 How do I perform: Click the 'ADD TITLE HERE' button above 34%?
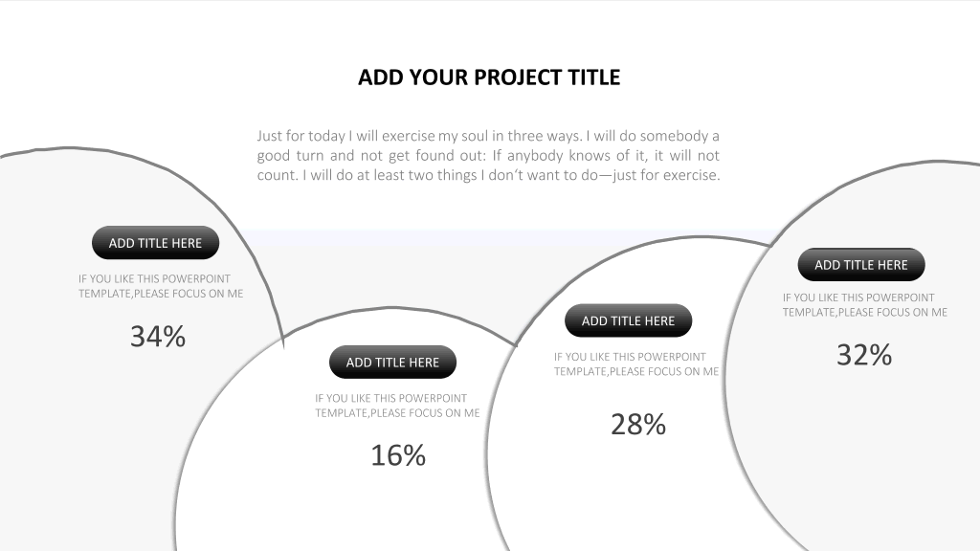point(156,243)
